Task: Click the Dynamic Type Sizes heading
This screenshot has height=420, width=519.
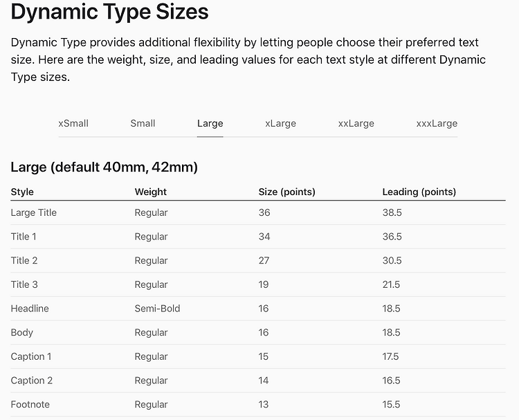Action: [109, 12]
